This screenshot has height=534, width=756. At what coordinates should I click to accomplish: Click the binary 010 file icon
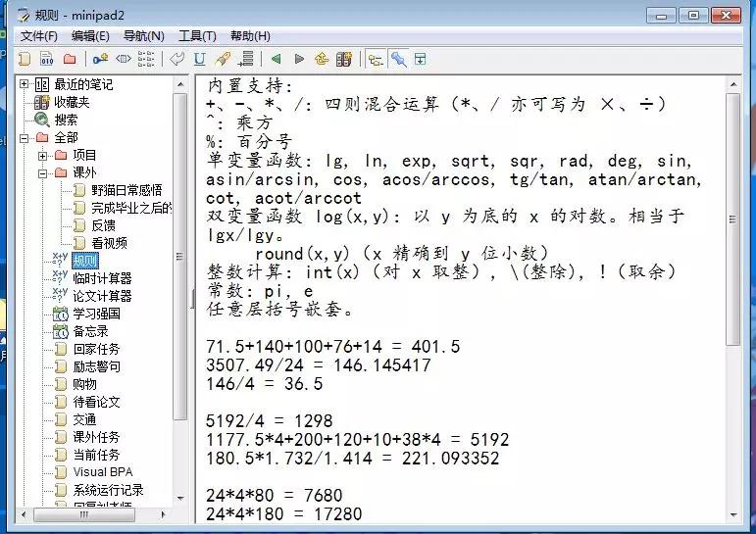[47, 60]
